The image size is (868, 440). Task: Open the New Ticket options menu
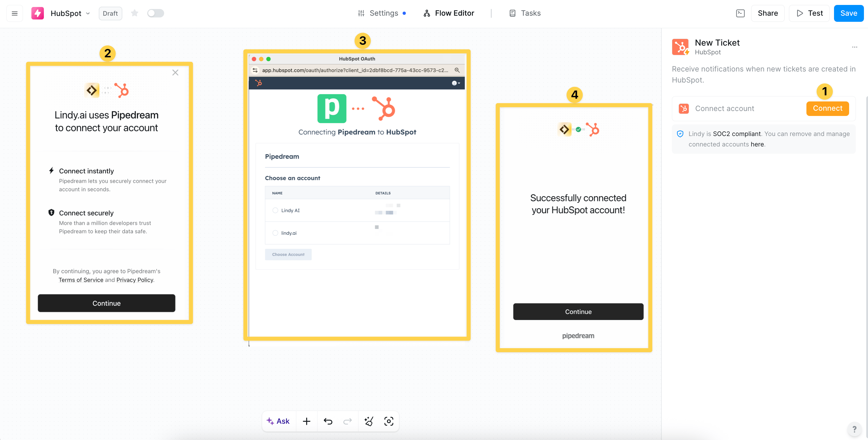coord(855,47)
